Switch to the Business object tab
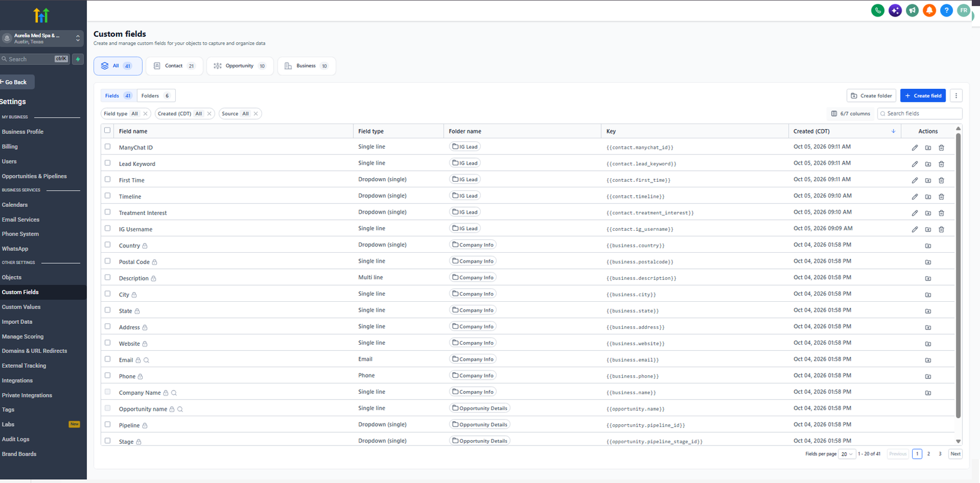The image size is (980, 483). [306, 66]
